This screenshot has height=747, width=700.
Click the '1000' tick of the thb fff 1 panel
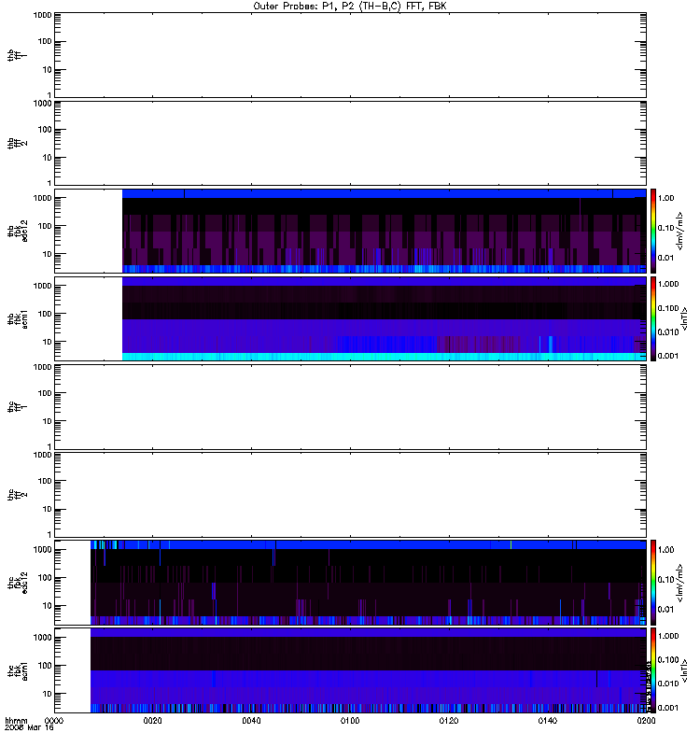click(42, 15)
